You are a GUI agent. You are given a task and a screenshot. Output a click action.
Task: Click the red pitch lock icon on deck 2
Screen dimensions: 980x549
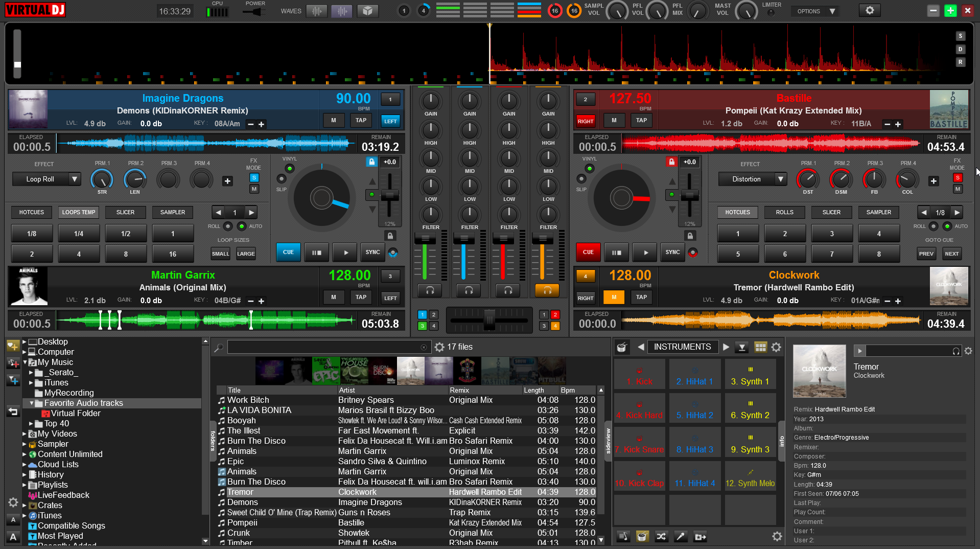[671, 162]
